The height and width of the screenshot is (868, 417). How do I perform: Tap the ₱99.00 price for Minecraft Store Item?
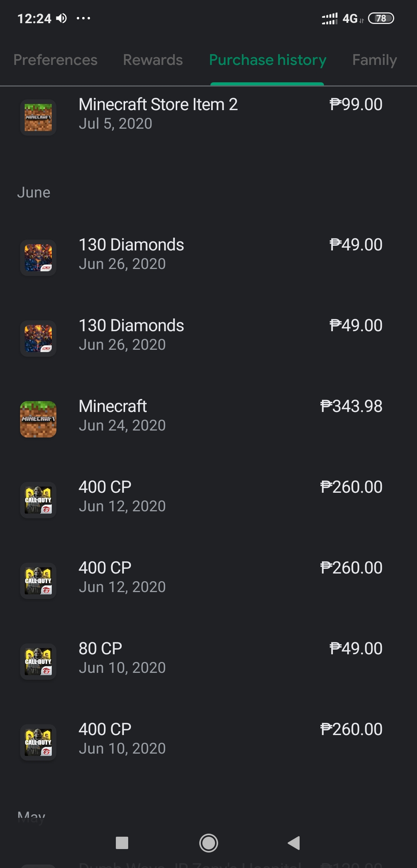pyautogui.click(x=356, y=105)
